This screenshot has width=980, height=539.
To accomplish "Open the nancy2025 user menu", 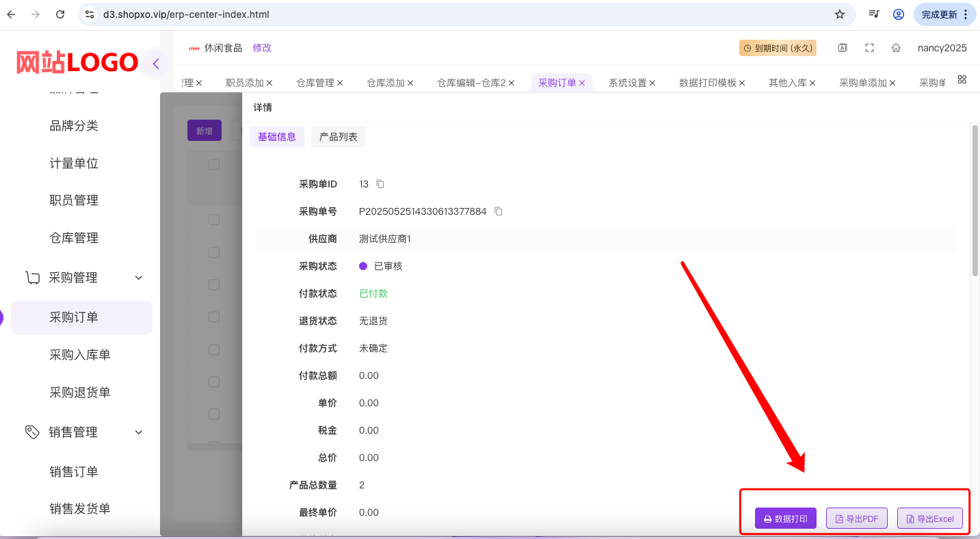I will pyautogui.click(x=942, y=48).
